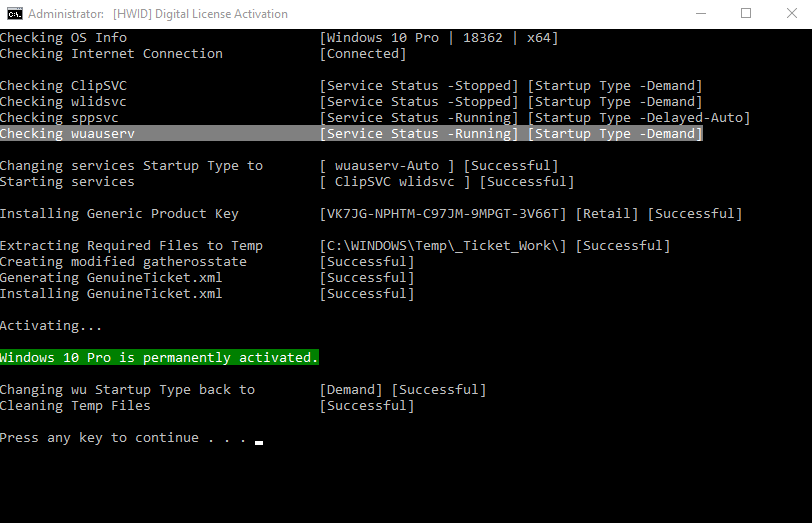The width and height of the screenshot is (812, 523).
Task: Click 'Installing Generic Product Key' text
Action: point(119,214)
